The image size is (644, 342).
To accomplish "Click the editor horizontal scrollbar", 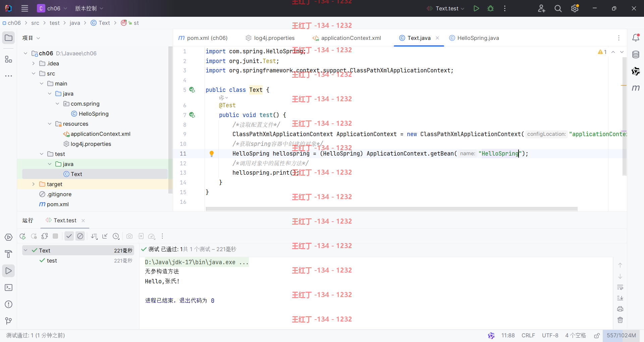I will [391, 209].
